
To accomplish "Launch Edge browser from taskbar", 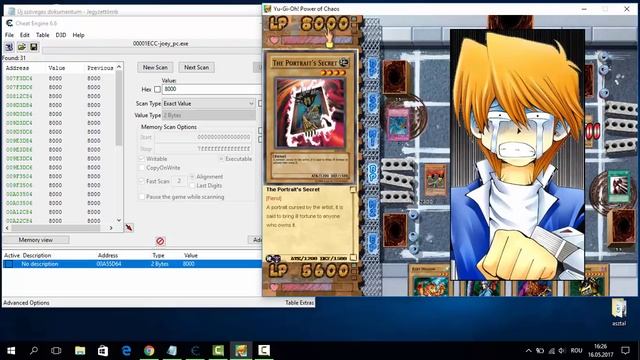I will [x=126, y=351].
